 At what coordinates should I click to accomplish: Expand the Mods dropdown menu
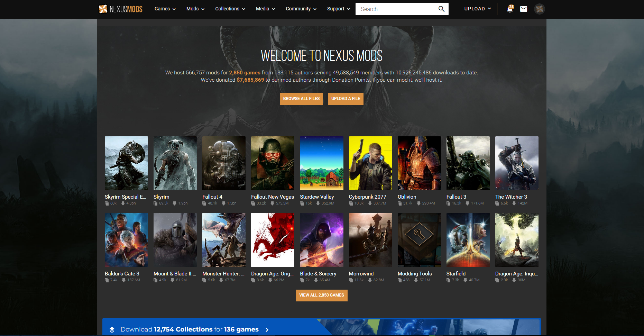[x=195, y=9]
